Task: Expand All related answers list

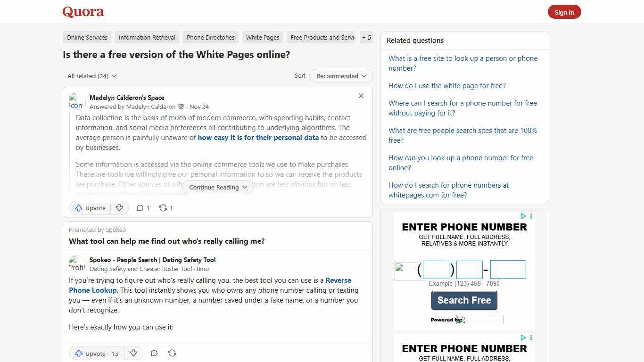Action: click(91, 76)
